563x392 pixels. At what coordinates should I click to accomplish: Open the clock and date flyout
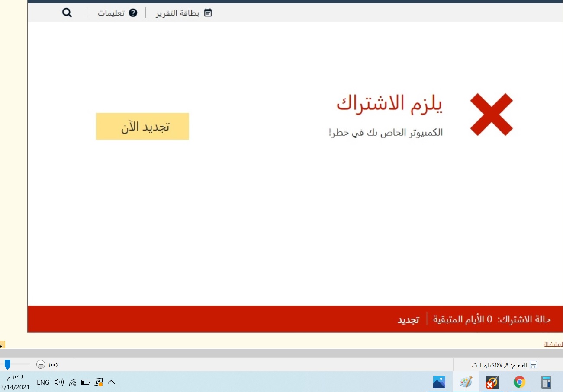coord(15,382)
